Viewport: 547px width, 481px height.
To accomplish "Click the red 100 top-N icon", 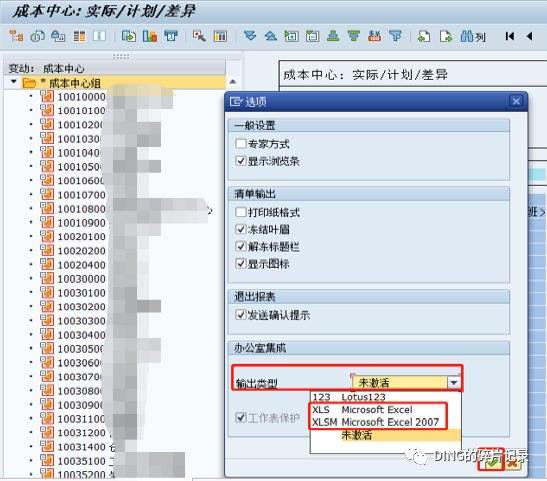I will click(374, 36).
